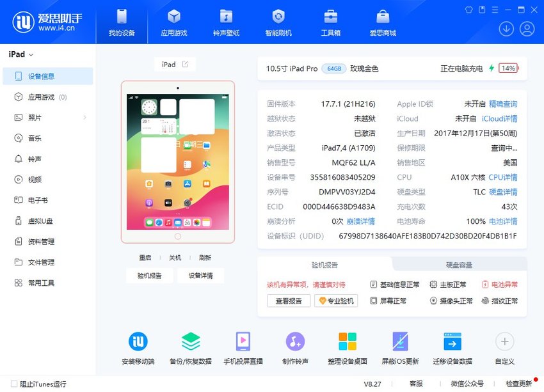
Task: Click the 电池异常 warning item
Action: click(x=500, y=285)
